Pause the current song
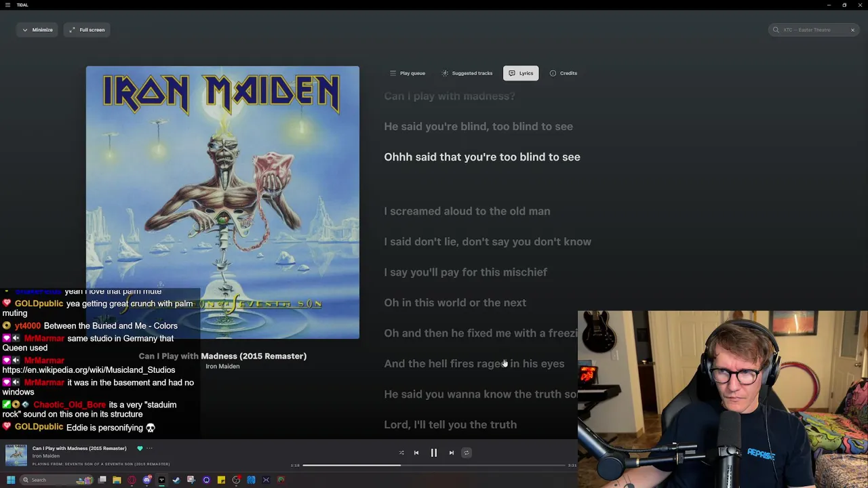The height and width of the screenshot is (488, 868). (x=434, y=453)
